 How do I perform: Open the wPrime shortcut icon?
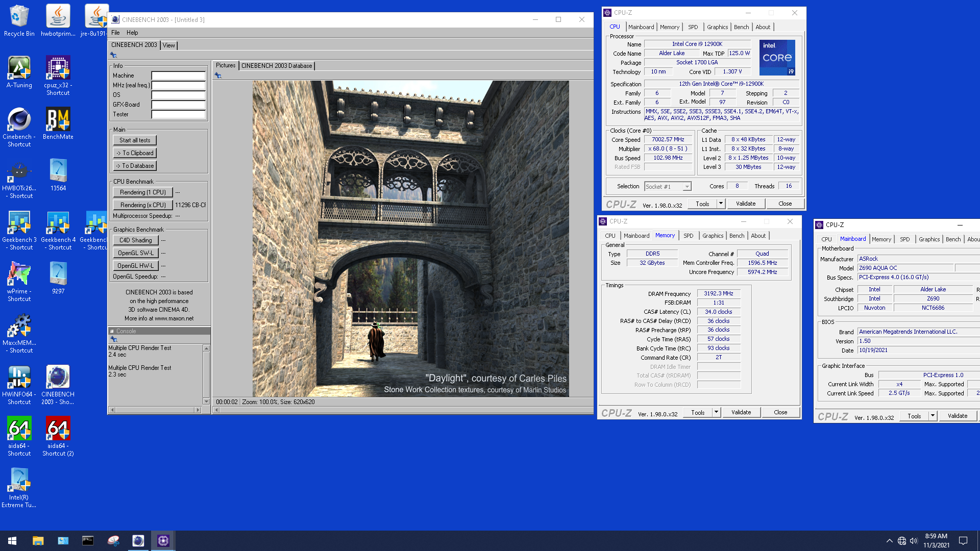point(19,282)
